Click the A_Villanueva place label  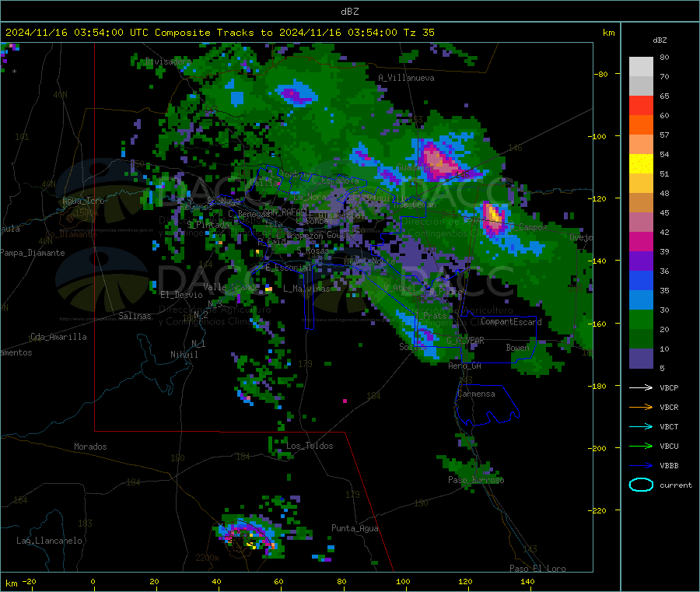point(406,78)
